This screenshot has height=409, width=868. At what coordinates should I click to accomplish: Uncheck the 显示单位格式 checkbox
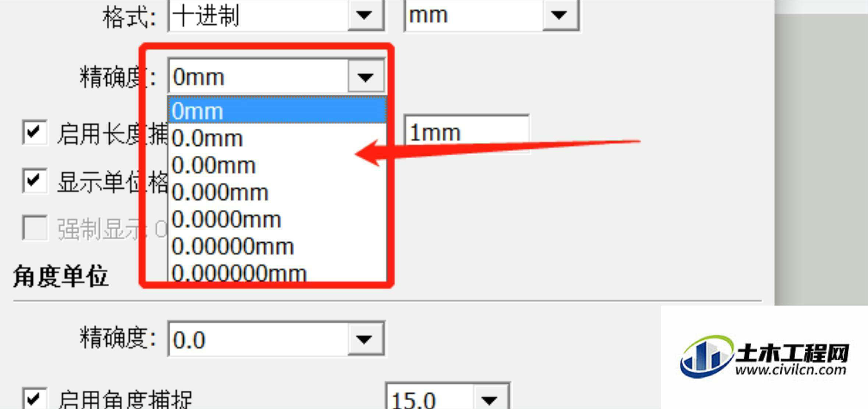pos(35,180)
